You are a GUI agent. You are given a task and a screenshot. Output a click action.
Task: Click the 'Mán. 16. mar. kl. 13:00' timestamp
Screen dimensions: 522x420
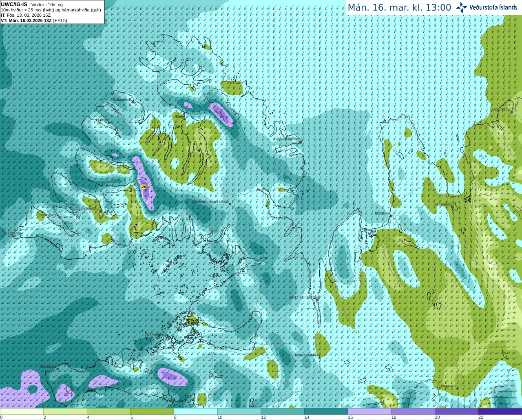[x=399, y=8]
